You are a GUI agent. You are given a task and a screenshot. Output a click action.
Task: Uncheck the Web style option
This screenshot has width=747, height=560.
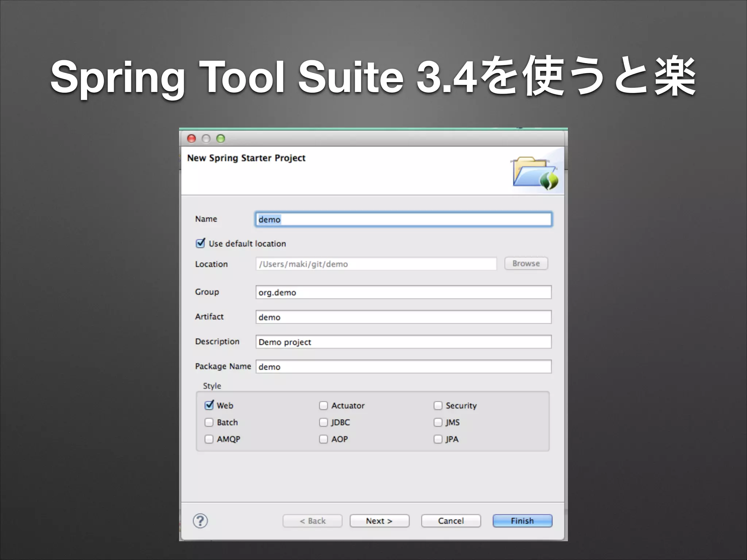tap(209, 405)
